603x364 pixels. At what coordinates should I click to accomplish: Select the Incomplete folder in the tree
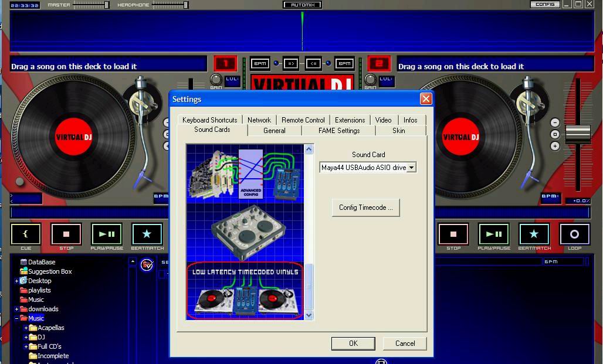click(53, 356)
